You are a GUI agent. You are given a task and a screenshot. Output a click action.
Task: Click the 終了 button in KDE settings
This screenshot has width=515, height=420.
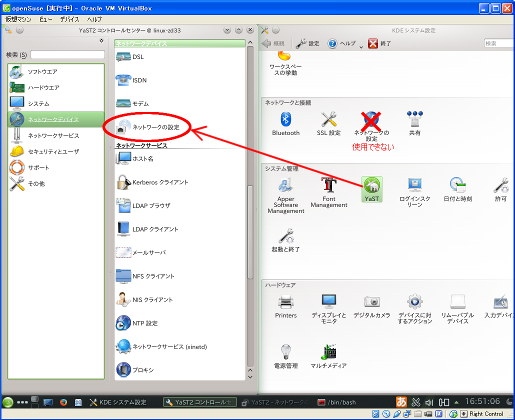pyautogui.click(x=380, y=44)
